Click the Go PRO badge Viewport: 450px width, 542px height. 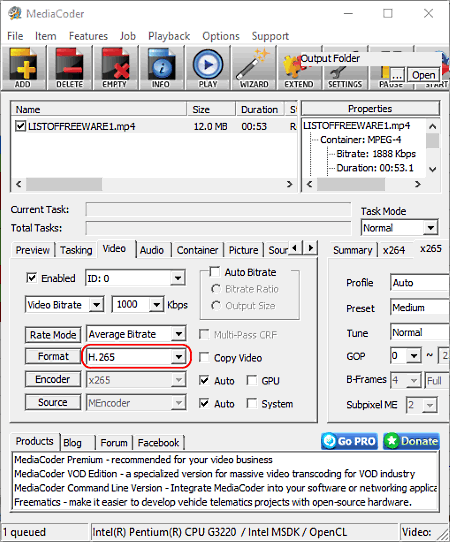(349, 441)
